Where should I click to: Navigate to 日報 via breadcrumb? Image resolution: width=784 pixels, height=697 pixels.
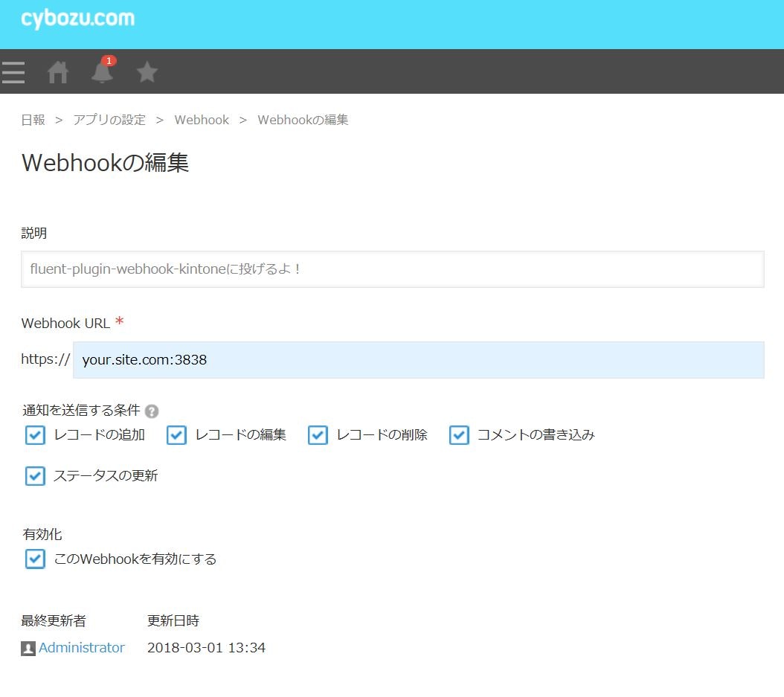pos(33,120)
